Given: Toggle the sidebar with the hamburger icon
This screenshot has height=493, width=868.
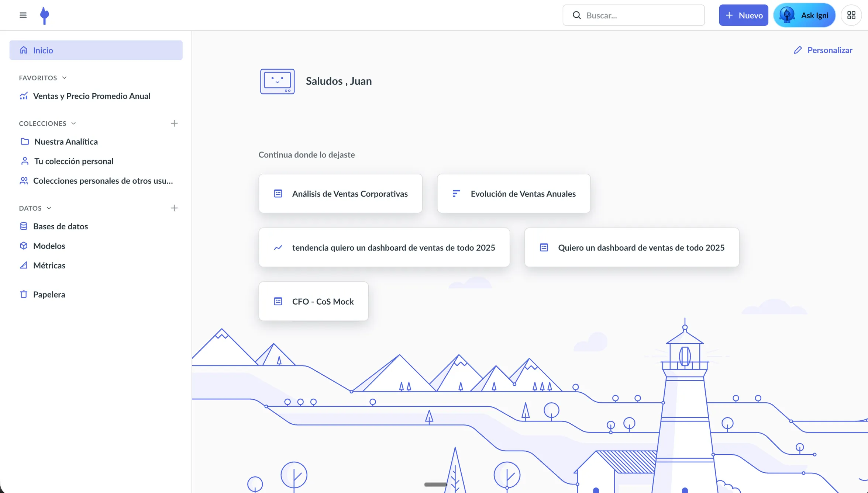Looking at the screenshot, I should pyautogui.click(x=23, y=15).
